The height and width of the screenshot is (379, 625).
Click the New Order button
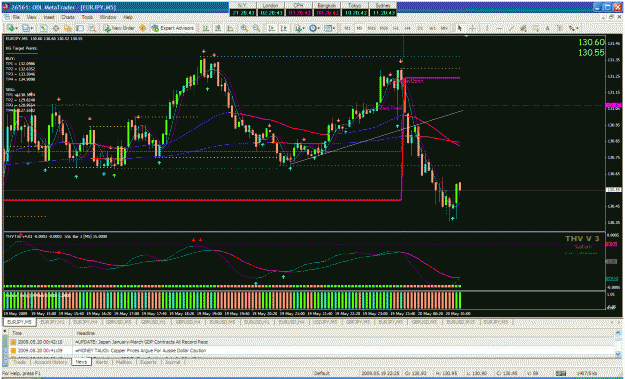click(x=119, y=28)
